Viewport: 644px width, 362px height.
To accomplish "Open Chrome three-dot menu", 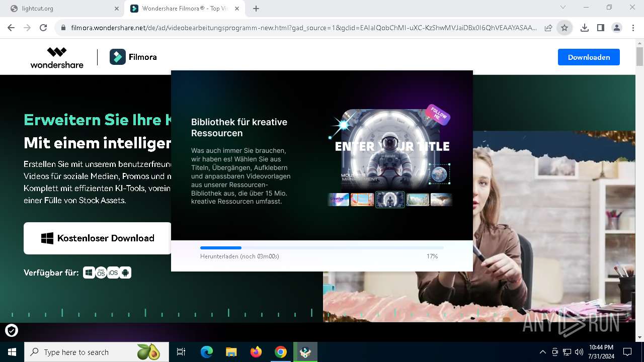I will (x=633, y=28).
